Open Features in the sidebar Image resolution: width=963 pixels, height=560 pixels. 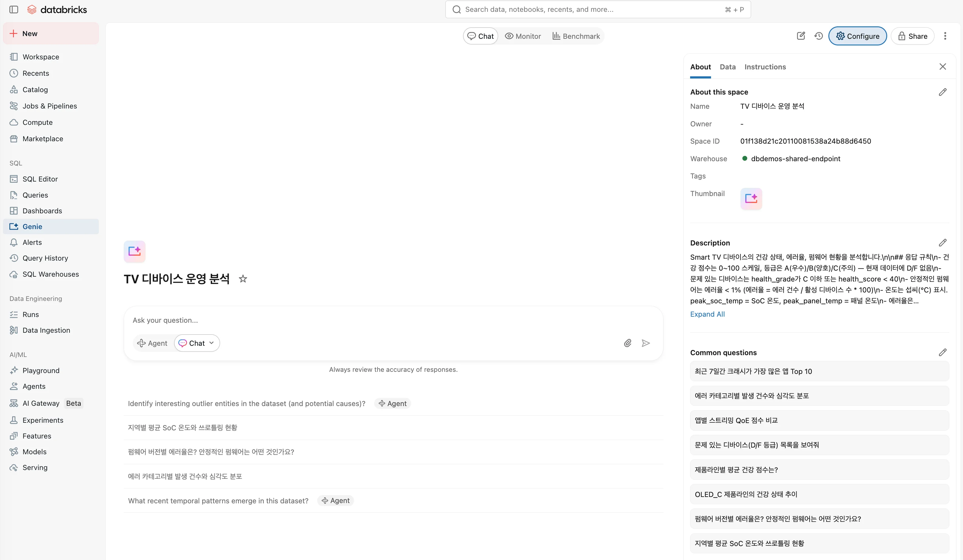click(51, 436)
